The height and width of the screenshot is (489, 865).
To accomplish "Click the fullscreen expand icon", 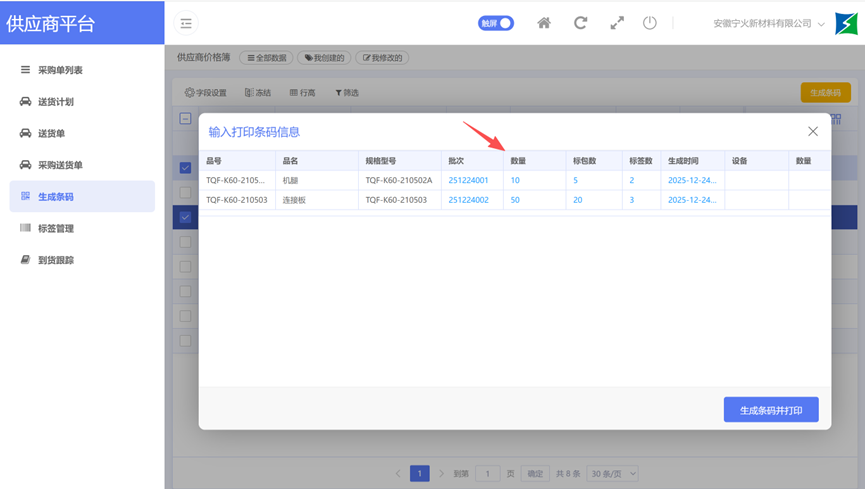I will 617,23.
